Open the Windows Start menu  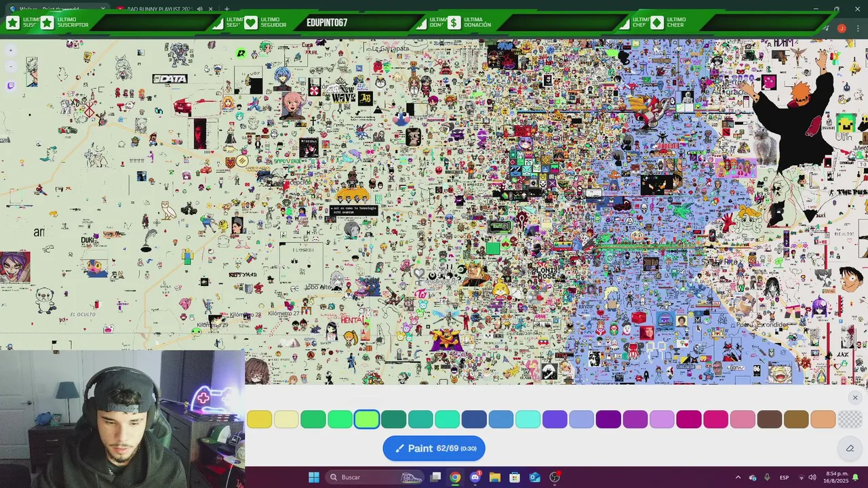point(314,477)
